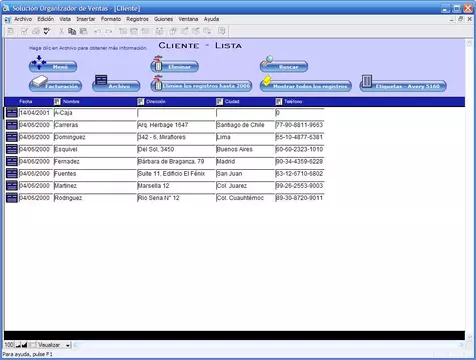The image size is (476, 360).
Task: Select the Esquivel name field
Action: point(95,149)
